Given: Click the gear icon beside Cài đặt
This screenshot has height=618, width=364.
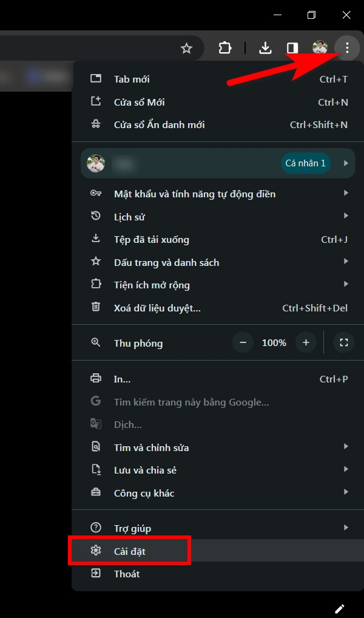Looking at the screenshot, I should [x=95, y=550].
